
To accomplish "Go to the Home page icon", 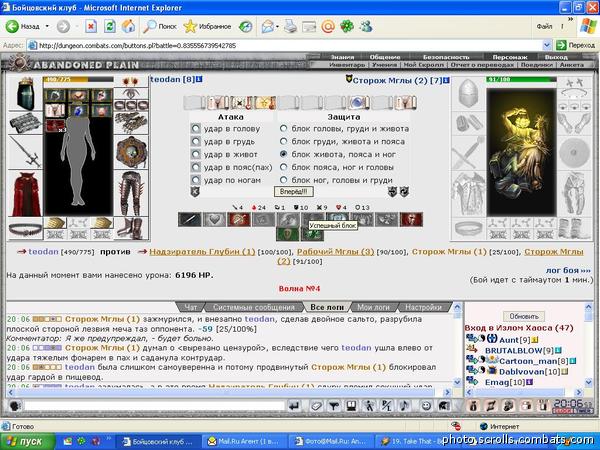I will point(129,26).
